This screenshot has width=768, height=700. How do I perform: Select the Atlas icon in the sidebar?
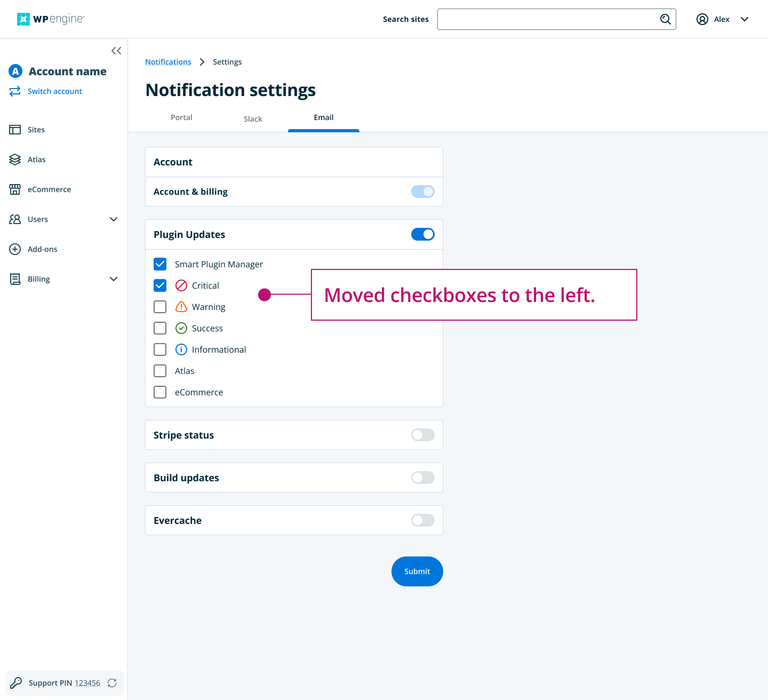(15, 159)
